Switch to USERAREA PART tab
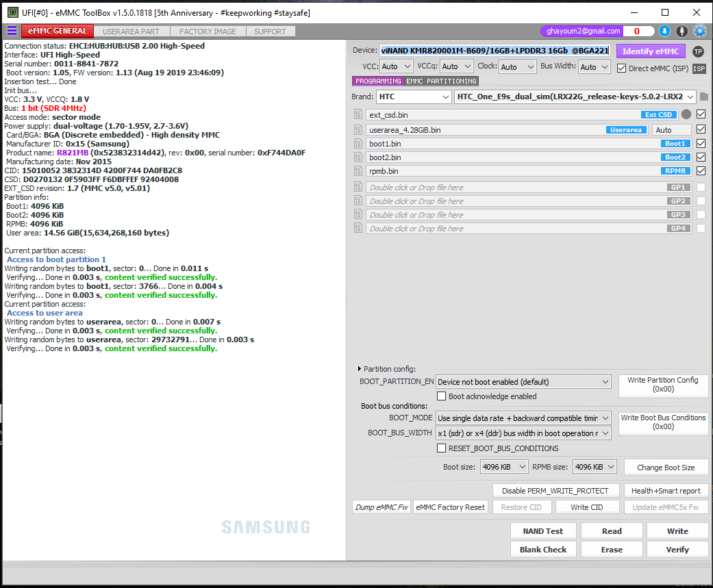The height and width of the screenshot is (588, 713). point(131,31)
